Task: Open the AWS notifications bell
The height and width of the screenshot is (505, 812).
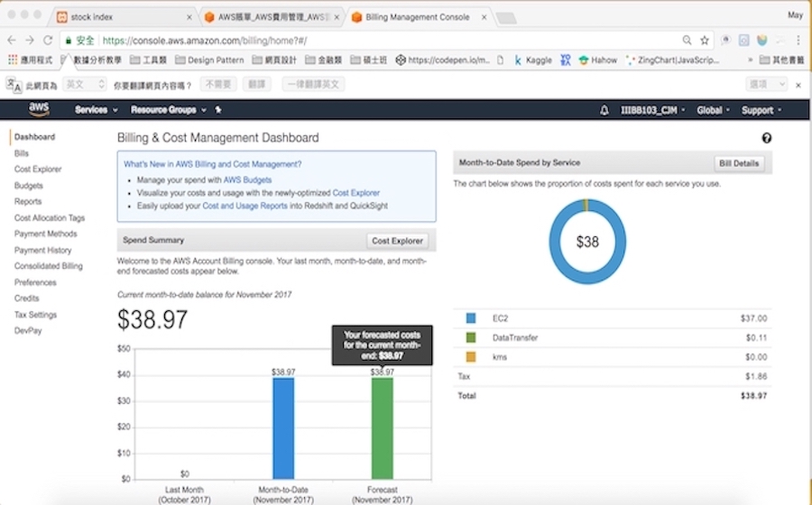Action: pyautogui.click(x=604, y=110)
